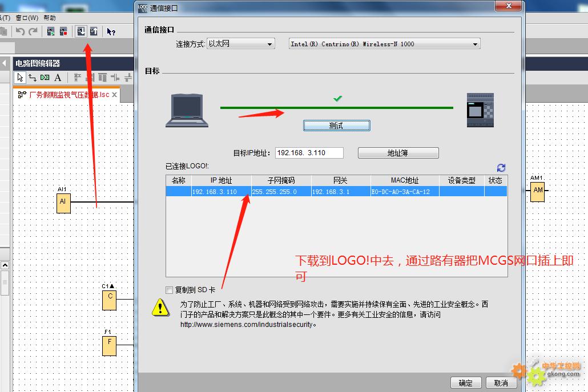Select the AI1 analog input block
Viewport: 588px width, 392px height.
(63, 203)
